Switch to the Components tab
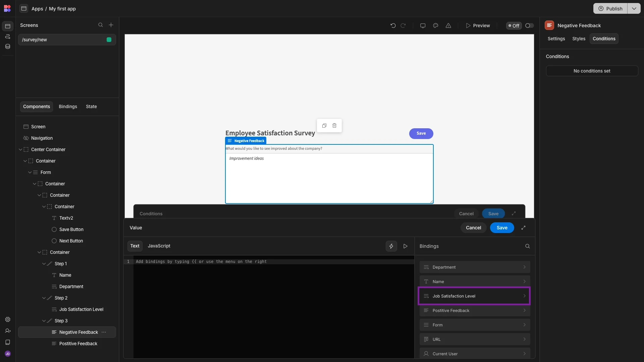 (x=37, y=106)
